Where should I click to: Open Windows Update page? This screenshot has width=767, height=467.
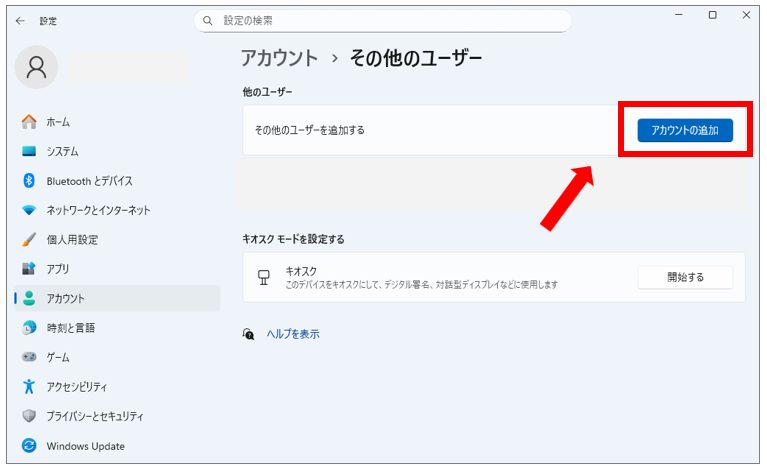pyautogui.click(x=117, y=446)
